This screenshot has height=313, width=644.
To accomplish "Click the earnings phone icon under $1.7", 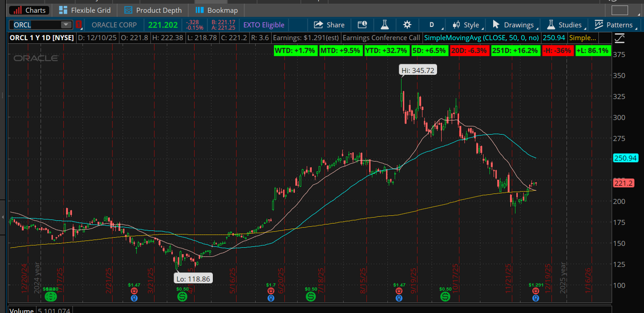I will pos(271,290).
